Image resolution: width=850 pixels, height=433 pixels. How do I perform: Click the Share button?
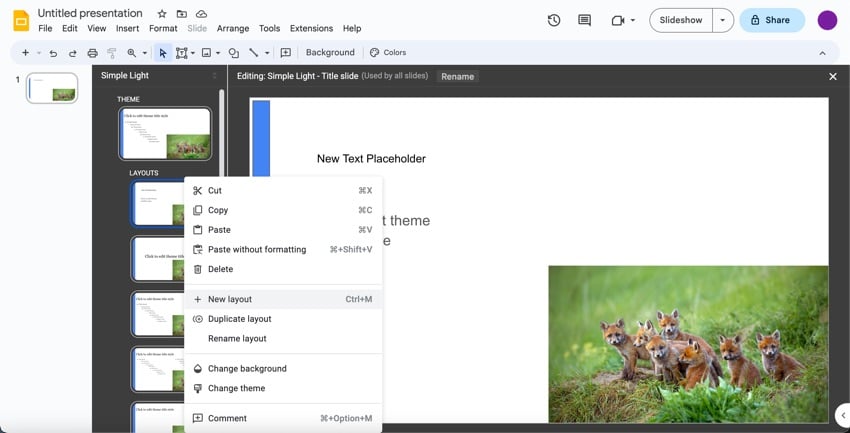[x=771, y=20]
